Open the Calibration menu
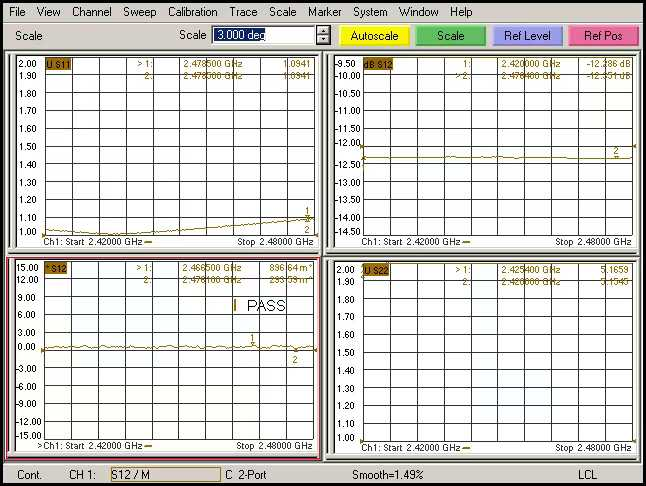The height and width of the screenshot is (486, 646). 192,12
